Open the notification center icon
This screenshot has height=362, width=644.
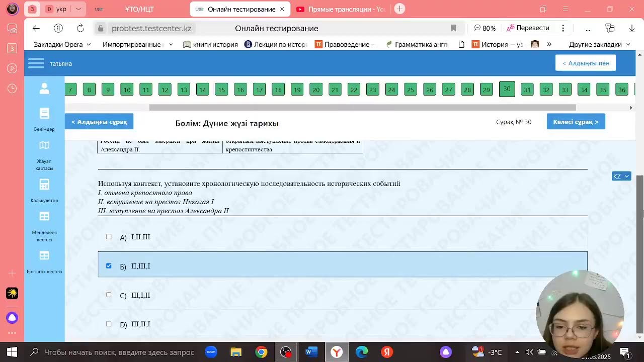(624, 352)
